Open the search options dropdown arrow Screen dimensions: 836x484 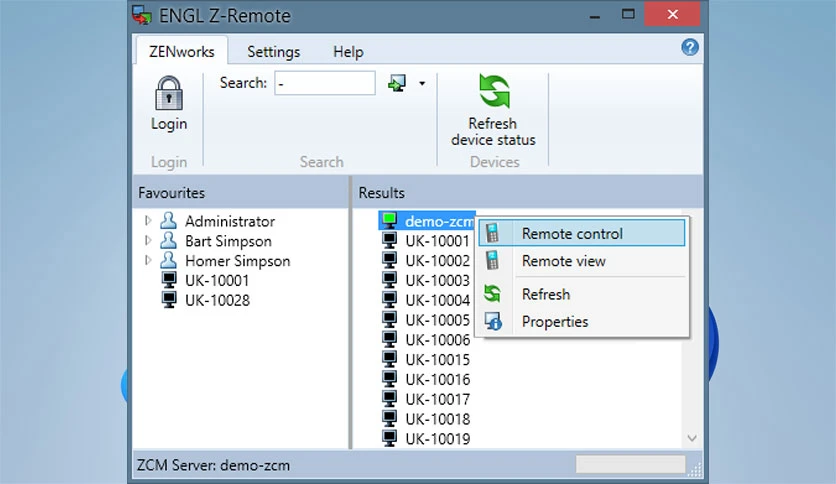click(x=422, y=83)
